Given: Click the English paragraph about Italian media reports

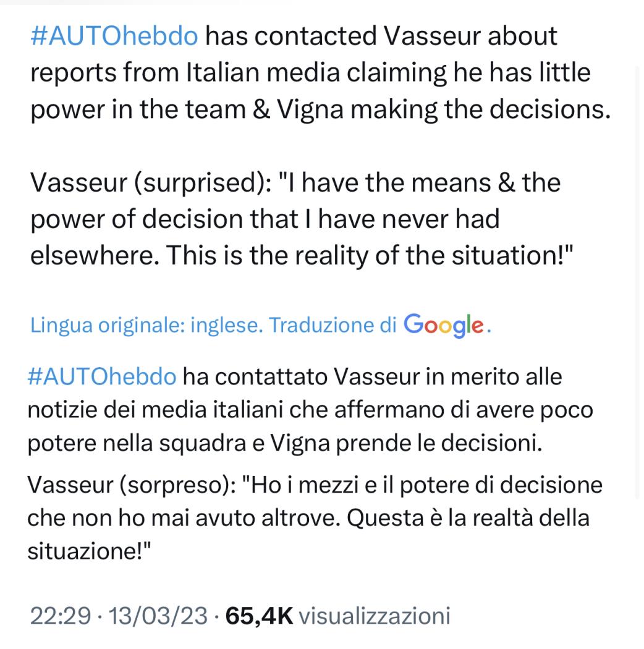Looking at the screenshot, I should [x=320, y=73].
